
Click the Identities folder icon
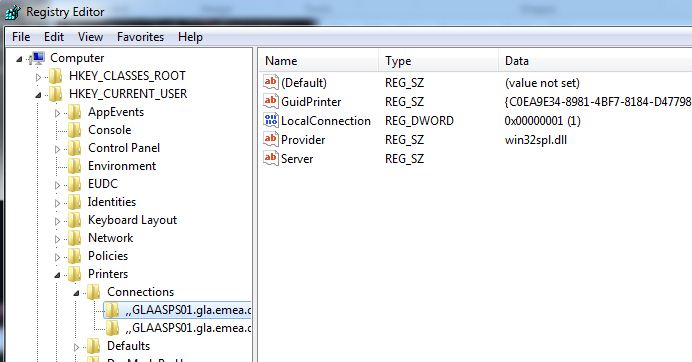(x=75, y=202)
